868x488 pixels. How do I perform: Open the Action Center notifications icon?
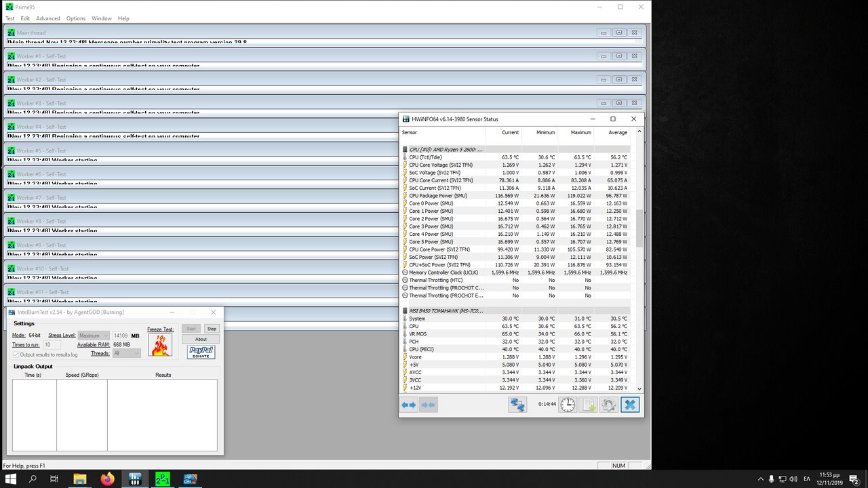(x=855, y=479)
